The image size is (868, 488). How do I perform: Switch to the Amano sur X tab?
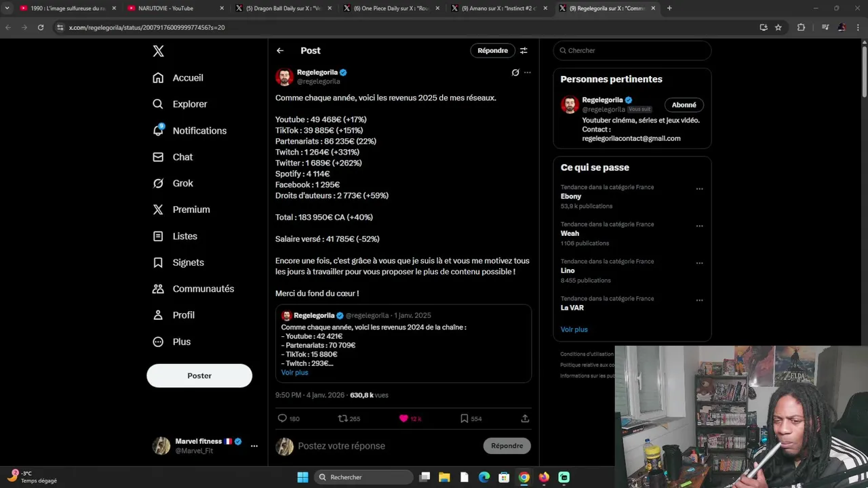pos(500,8)
